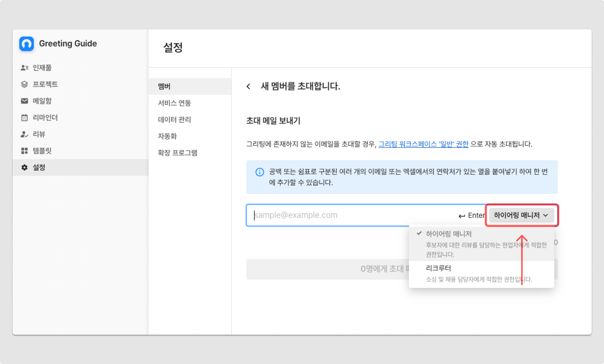
Task: Open 그리팅 워크스페이스 '일반' 권한 link
Action: point(423,144)
